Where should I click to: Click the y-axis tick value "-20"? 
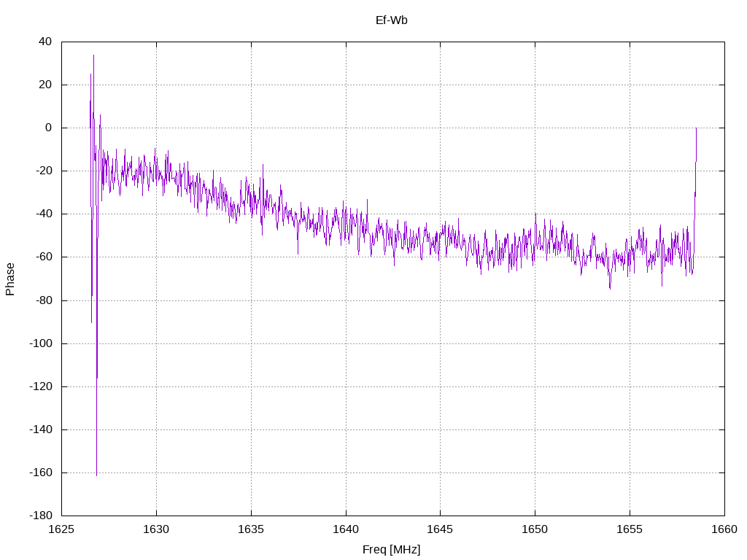coord(44,171)
